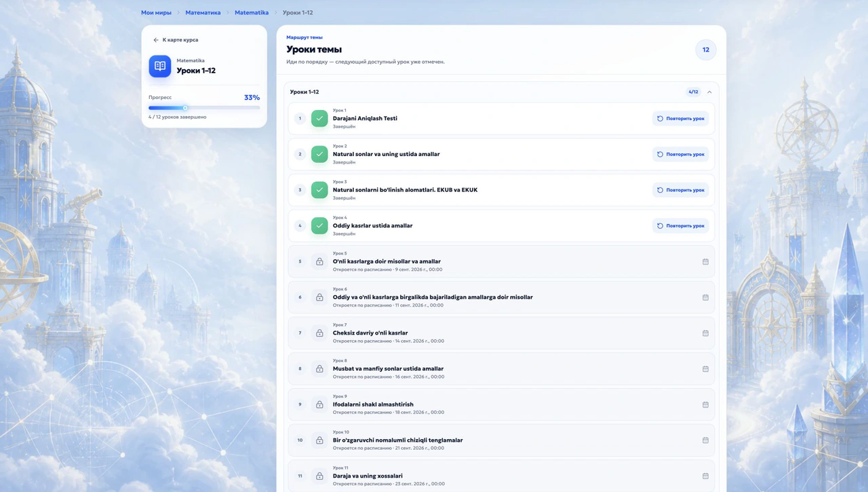Click the green checkmark of Natural sonlar va uning ustida amallar

(319, 154)
